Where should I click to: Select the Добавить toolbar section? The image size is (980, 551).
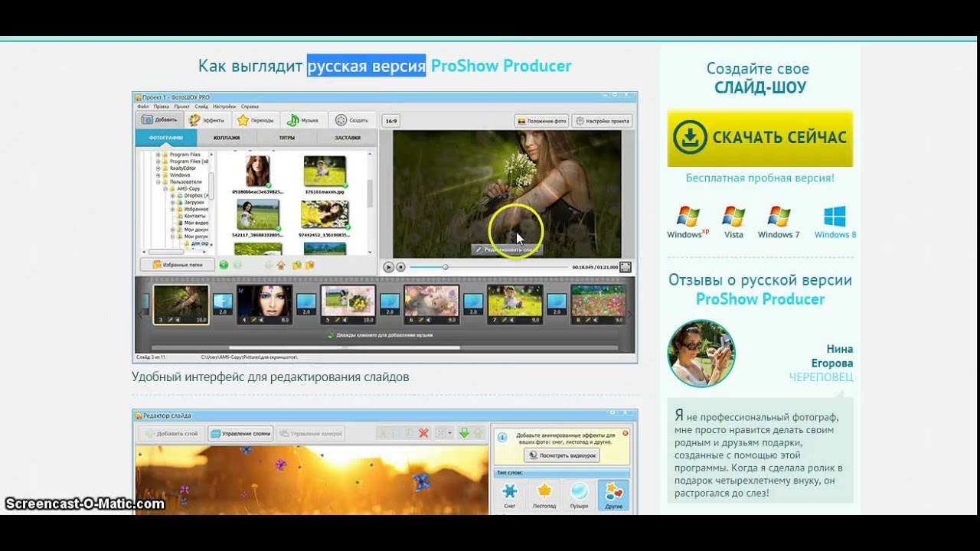click(160, 120)
